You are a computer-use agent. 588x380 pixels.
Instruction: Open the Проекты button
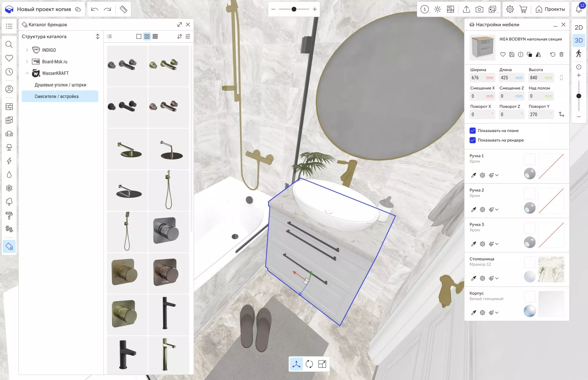click(x=550, y=9)
